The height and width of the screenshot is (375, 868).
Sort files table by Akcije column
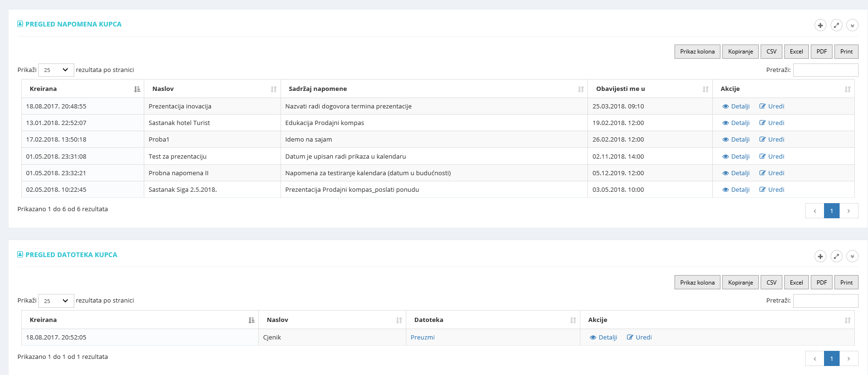pyautogui.click(x=717, y=320)
